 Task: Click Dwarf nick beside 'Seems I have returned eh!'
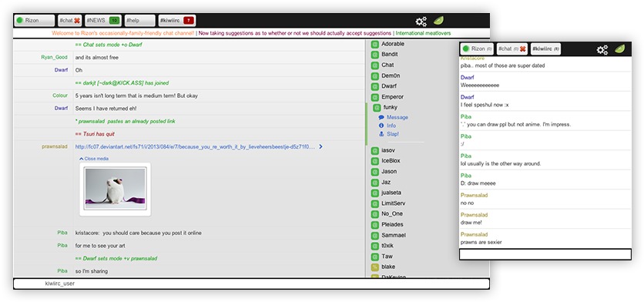(x=61, y=109)
